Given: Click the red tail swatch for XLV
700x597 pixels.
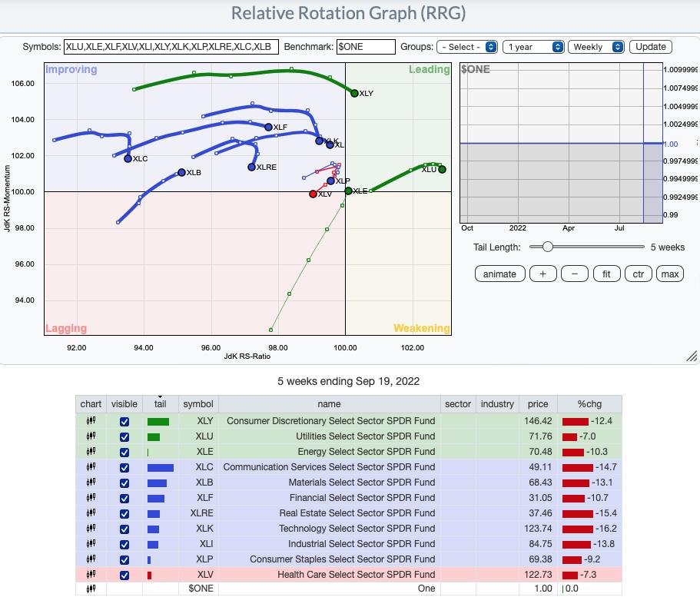Looking at the screenshot, I should click(x=150, y=575).
